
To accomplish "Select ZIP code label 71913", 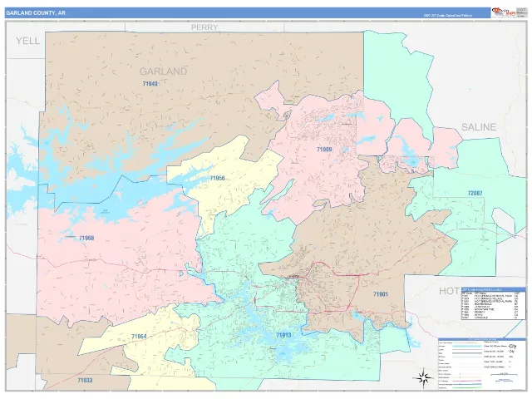I will [x=283, y=335].
